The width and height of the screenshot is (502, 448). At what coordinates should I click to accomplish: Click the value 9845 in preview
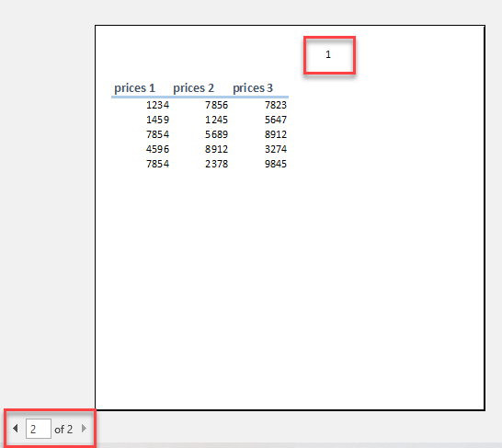[276, 164]
